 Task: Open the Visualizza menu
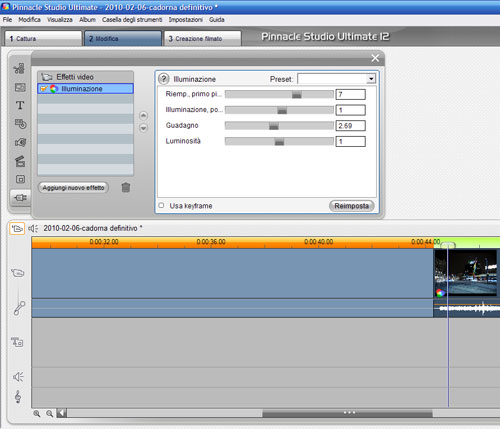(60, 20)
